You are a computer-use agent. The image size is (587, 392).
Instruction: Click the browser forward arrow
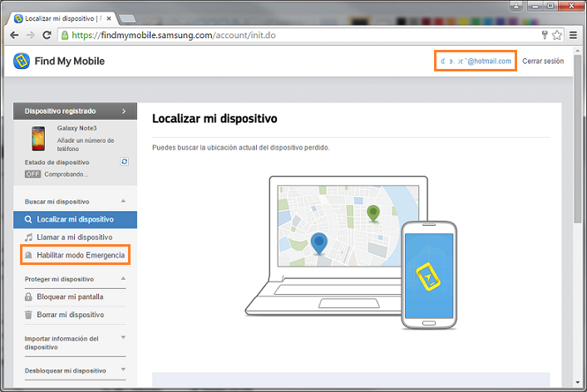pyautogui.click(x=31, y=35)
